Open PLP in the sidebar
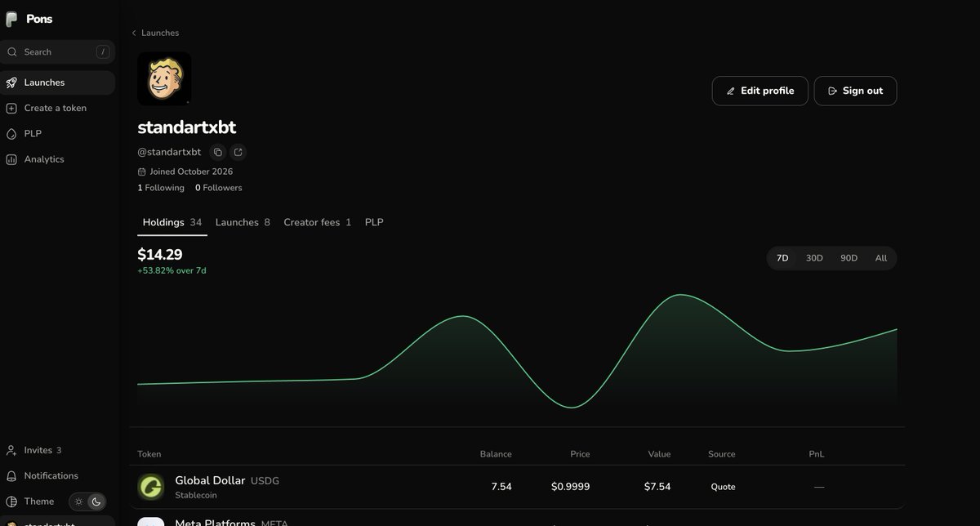 (x=57, y=134)
